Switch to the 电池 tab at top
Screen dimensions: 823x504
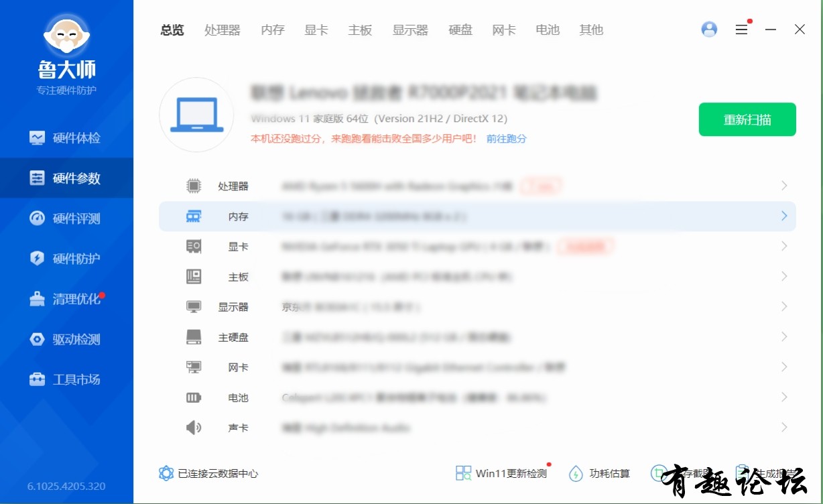pos(548,29)
